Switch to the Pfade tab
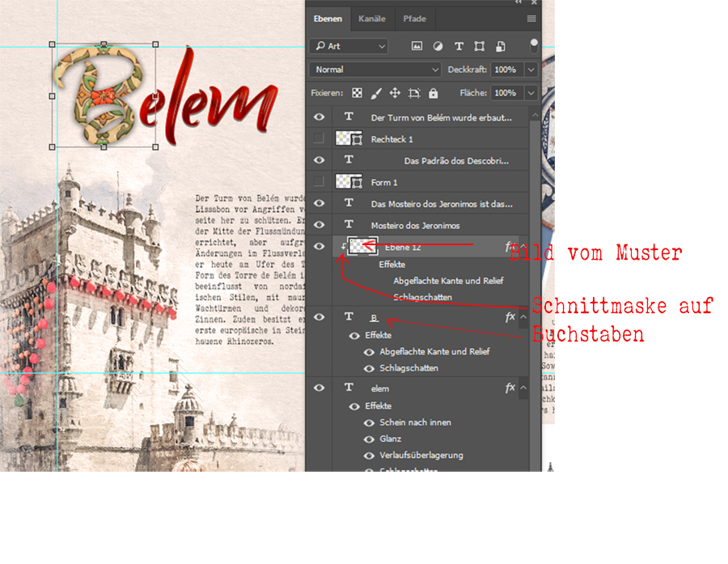This screenshot has height=564, width=728. tap(413, 19)
